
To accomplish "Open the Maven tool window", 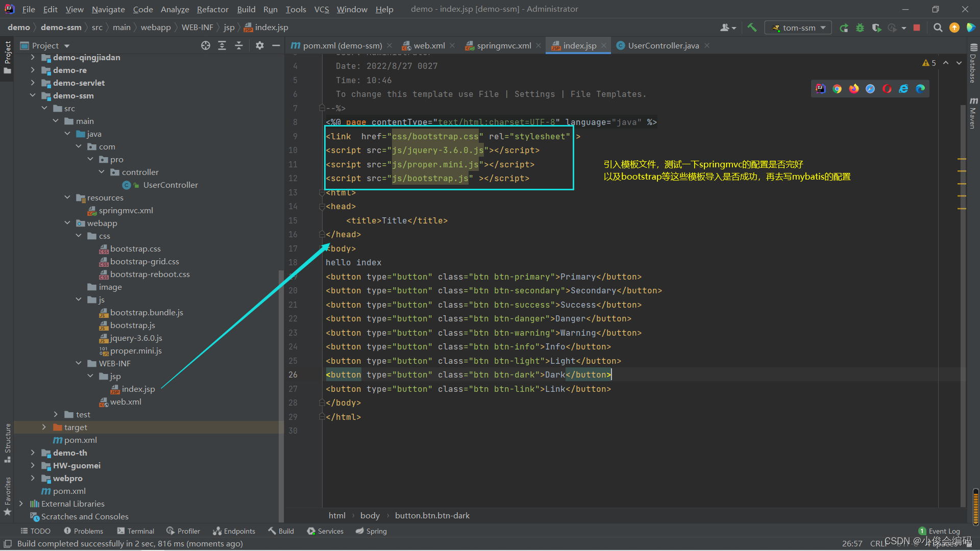I will tap(973, 113).
